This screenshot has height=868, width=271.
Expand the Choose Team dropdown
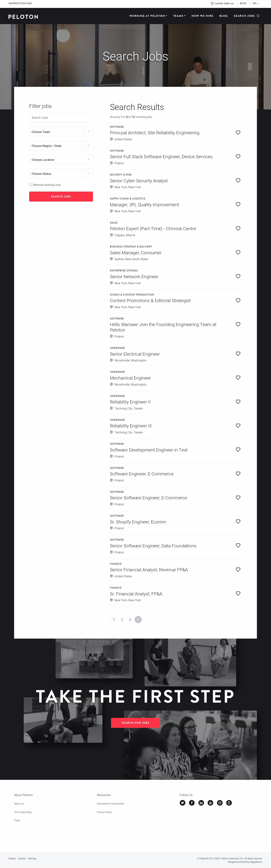(61, 132)
